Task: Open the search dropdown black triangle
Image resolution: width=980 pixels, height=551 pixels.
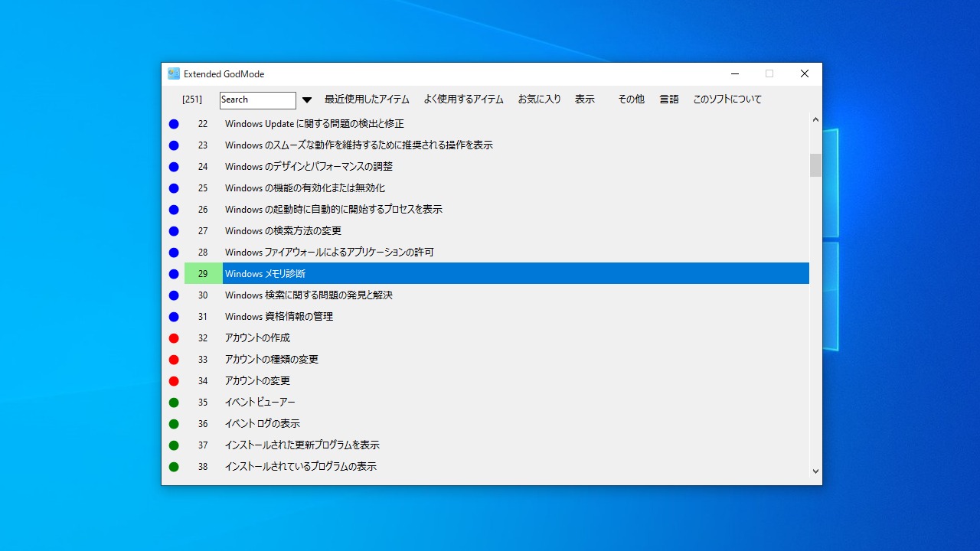Action: point(307,99)
